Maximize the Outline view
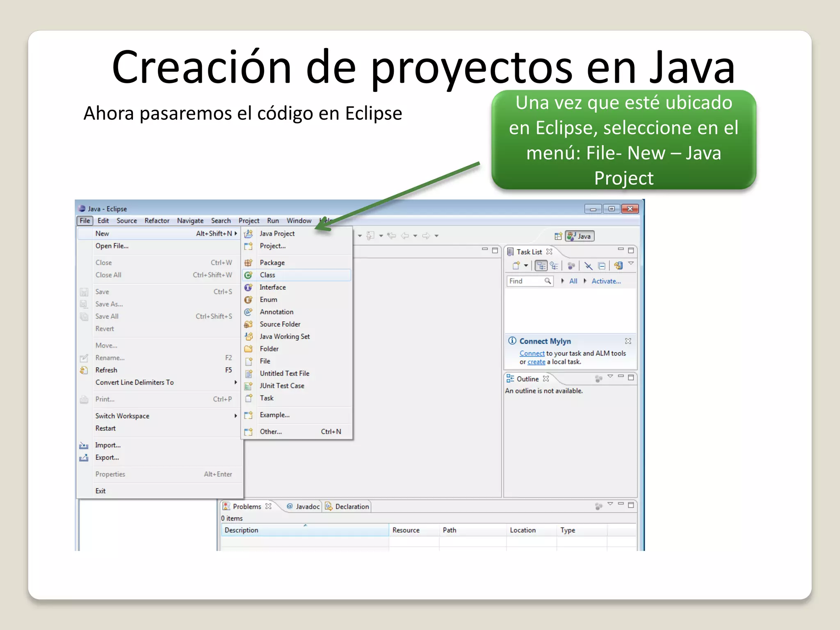The image size is (840, 630). [631, 377]
